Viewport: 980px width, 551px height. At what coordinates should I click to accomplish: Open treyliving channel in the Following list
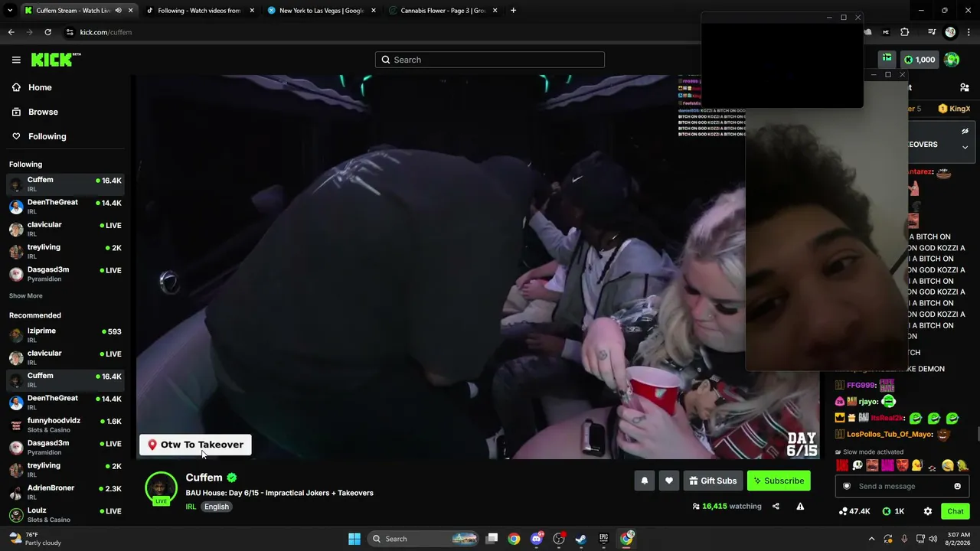(65, 251)
